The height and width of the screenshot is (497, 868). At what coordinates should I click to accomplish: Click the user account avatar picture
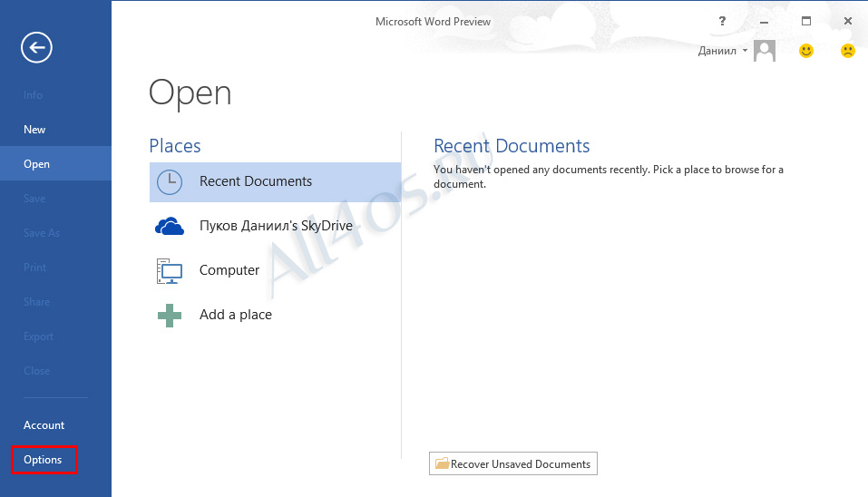[x=765, y=51]
